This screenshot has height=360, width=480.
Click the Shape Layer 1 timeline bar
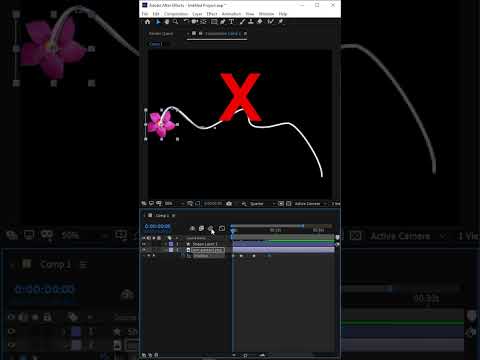(283, 244)
